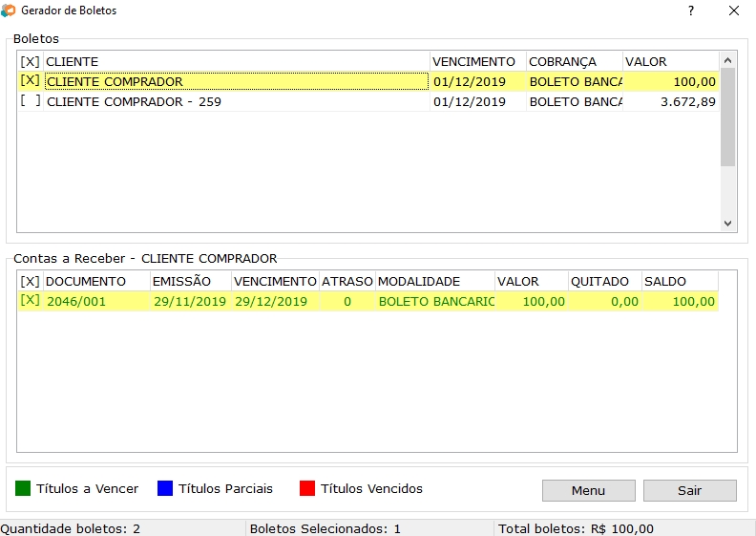Toggle the document 2046/001 checkbox
Viewport: 756px width, 536px height.
coord(30,301)
